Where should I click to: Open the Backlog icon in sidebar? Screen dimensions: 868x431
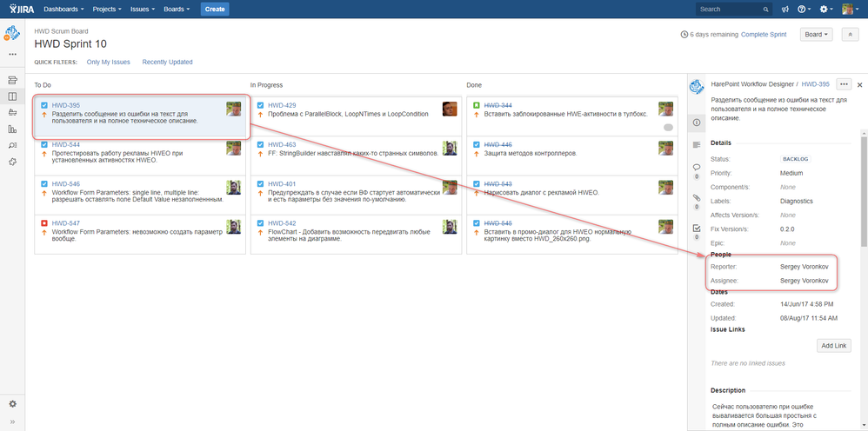pyautogui.click(x=12, y=80)
